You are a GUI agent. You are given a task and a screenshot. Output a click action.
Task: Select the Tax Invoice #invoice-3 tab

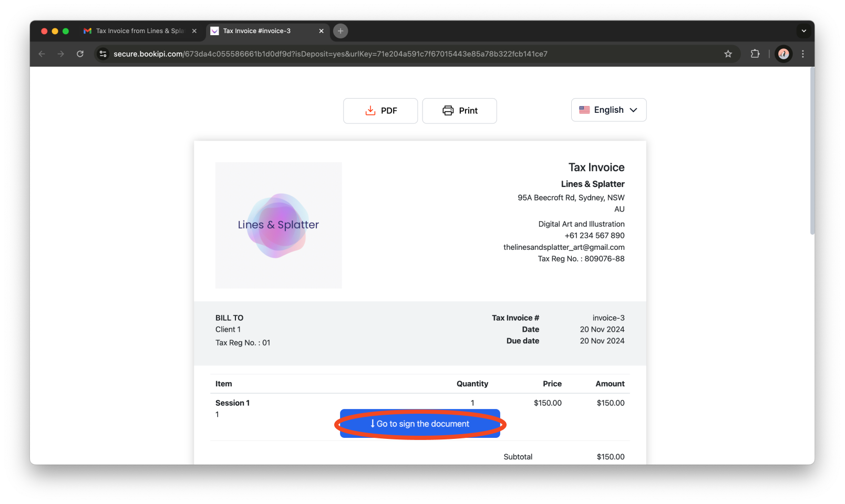[x=257, y=31]
